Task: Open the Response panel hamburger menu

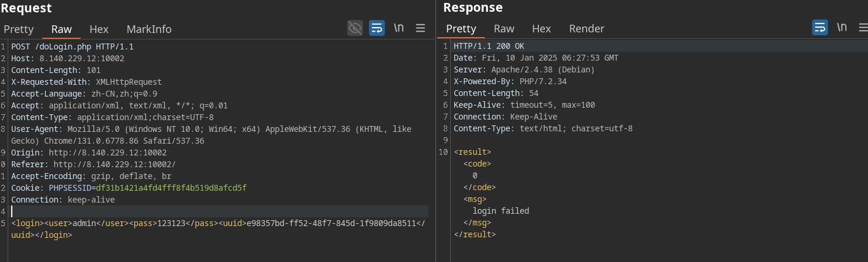Action: tap(863, 27)
